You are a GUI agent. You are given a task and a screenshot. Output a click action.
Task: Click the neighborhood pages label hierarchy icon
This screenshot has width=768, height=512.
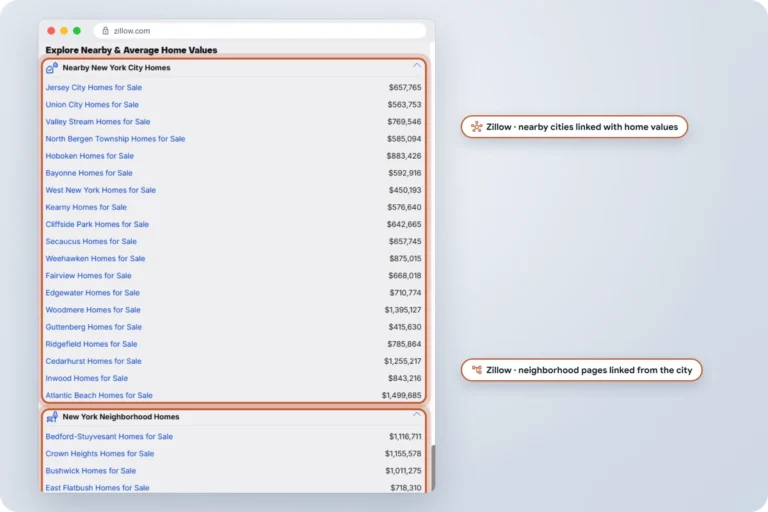(x=477, y=370)
